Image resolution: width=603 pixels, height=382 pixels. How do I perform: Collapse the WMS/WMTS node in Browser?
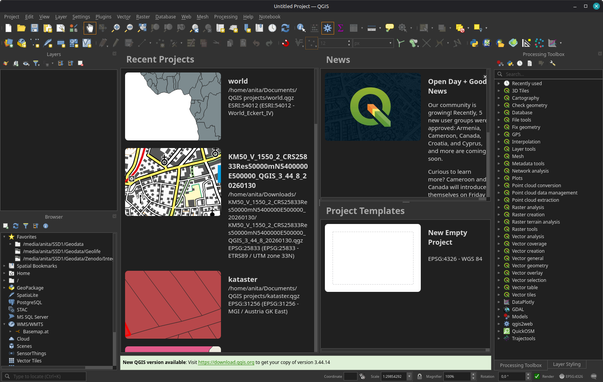(4, 324)
